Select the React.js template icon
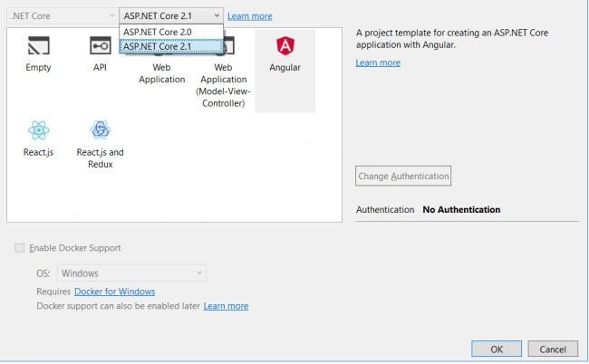This screenshot has height=364, width=589. click(38, 130)
